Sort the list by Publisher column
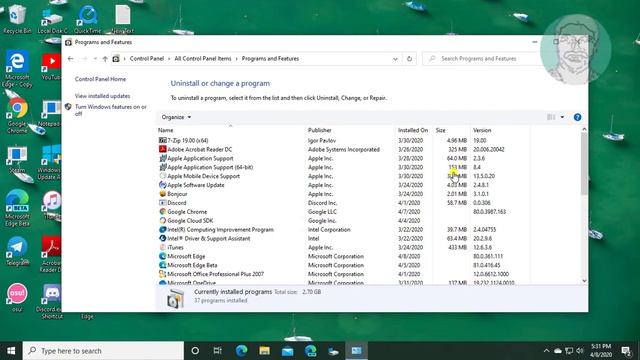 pos(350,130)
